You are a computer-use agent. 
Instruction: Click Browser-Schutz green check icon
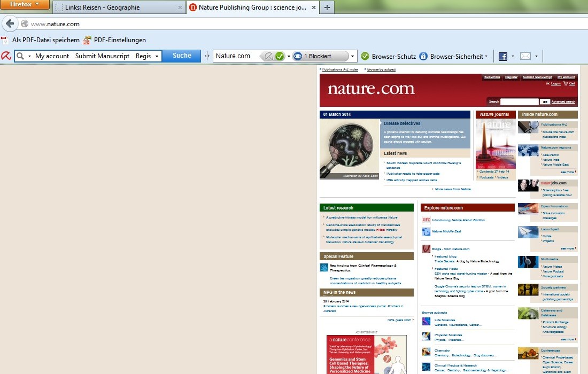365,56
